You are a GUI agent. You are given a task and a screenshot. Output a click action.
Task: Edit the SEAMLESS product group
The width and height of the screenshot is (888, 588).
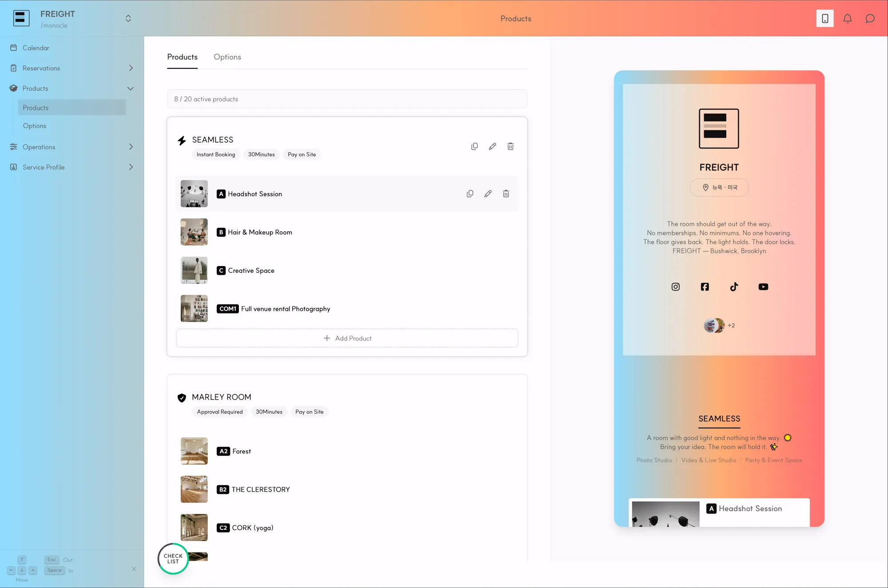(x=492, y=146)
